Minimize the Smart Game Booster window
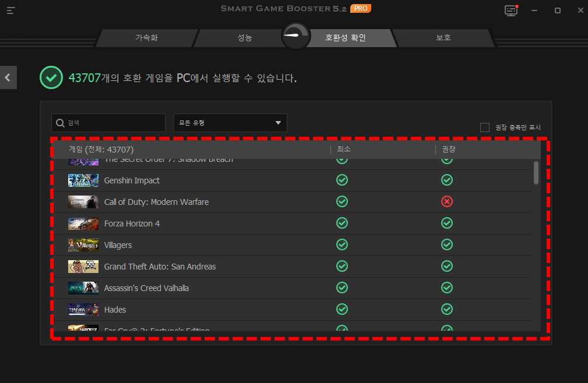Screen dimensions: 588x383 [534, 10]
